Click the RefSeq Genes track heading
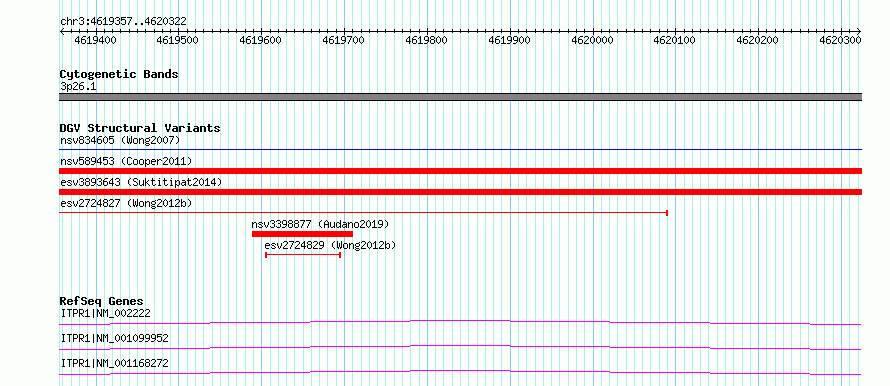The height and width of the screenshot is (386, 890). (x=102, y=301)
